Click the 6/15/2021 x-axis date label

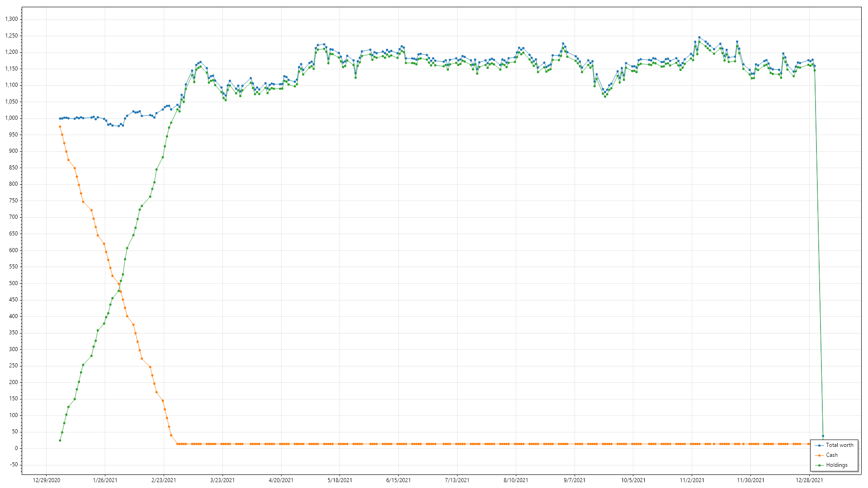coord(398,480)
